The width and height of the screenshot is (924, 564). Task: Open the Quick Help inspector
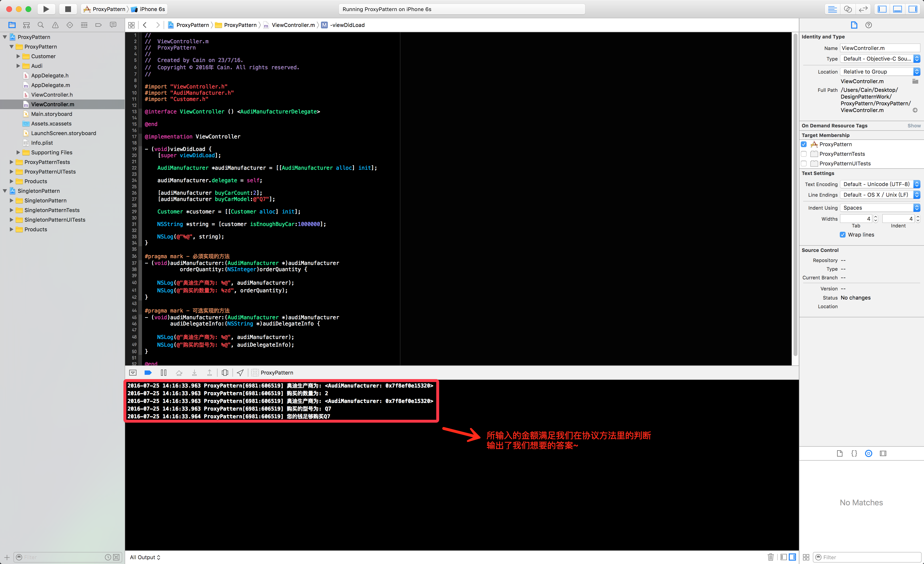click(x=868, y=25)
